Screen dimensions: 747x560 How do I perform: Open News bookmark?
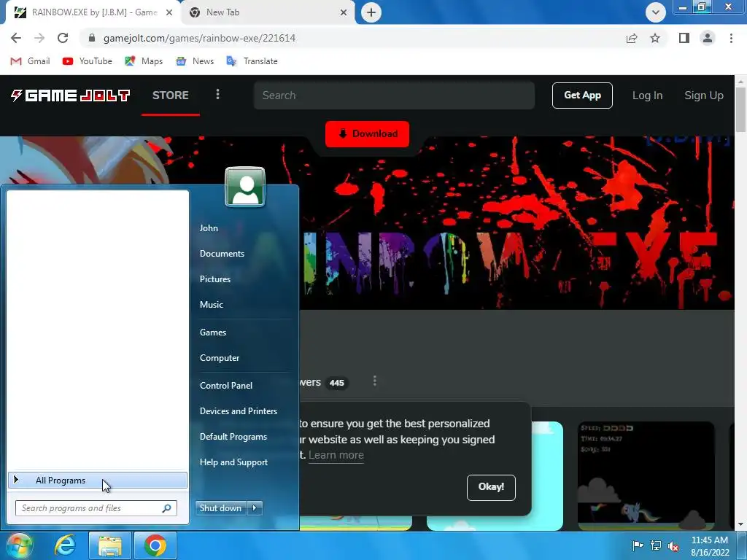pos(194,61)
